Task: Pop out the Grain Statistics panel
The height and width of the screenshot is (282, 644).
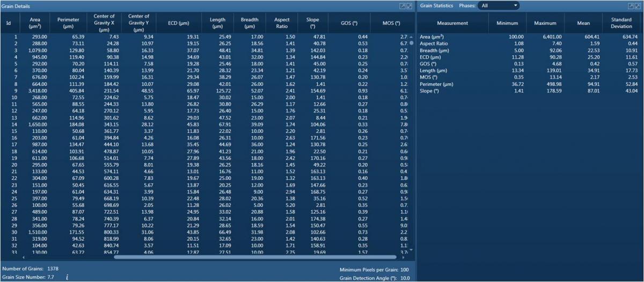Action: [x=631, y=6]
